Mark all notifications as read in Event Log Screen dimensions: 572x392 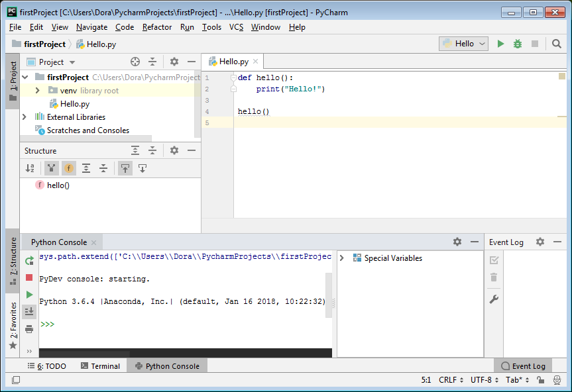point(494,260)
